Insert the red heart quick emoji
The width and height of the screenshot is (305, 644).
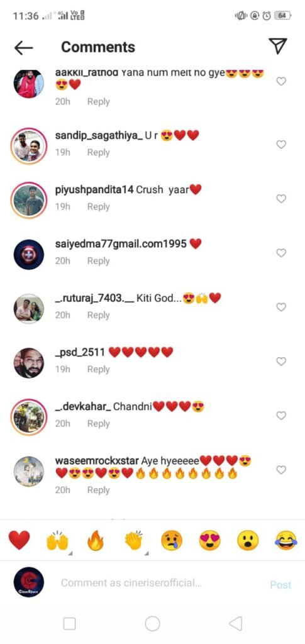click(x=19, y=540)
